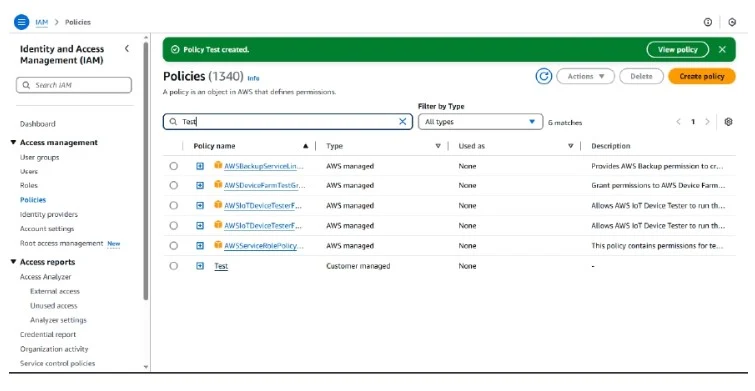Select the first AWSIoTDeviceTesterF radio button
Viewport: 755px width, 391px height.
[173, 206]
